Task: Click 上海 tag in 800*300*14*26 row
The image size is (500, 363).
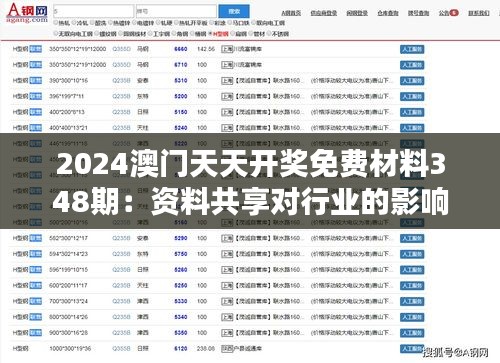Action: click(x=227, y=317)
